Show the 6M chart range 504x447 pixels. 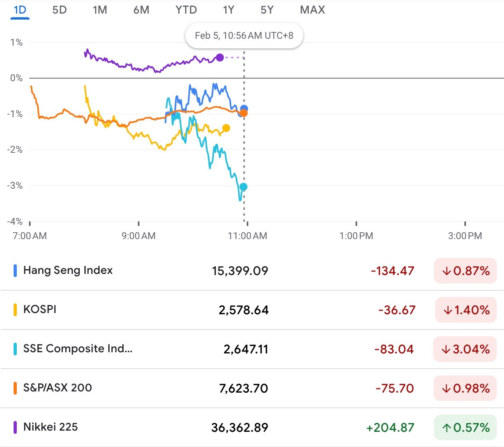coord(141,10)
